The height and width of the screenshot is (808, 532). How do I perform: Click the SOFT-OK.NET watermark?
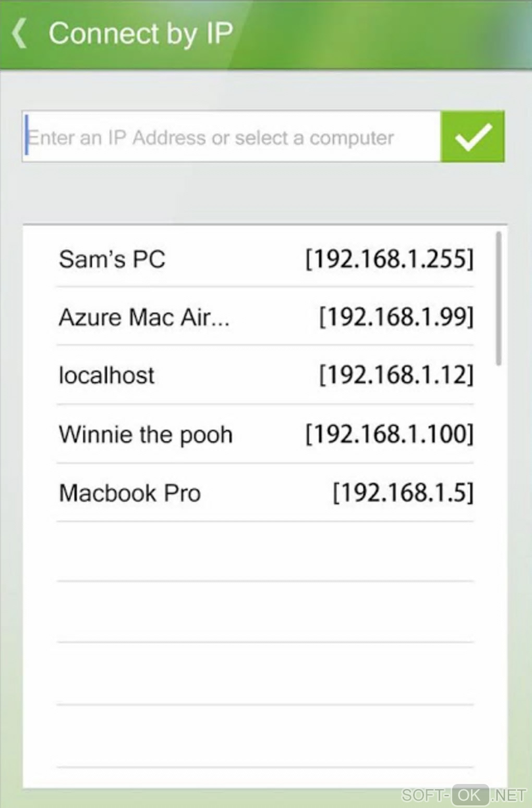tap(464, 794)
